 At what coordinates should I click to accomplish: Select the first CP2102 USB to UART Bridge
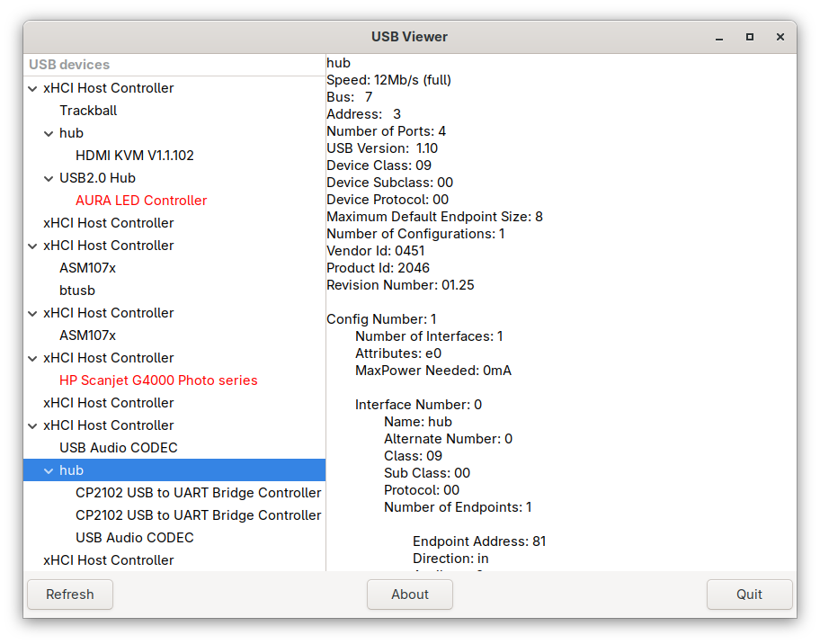198,493
